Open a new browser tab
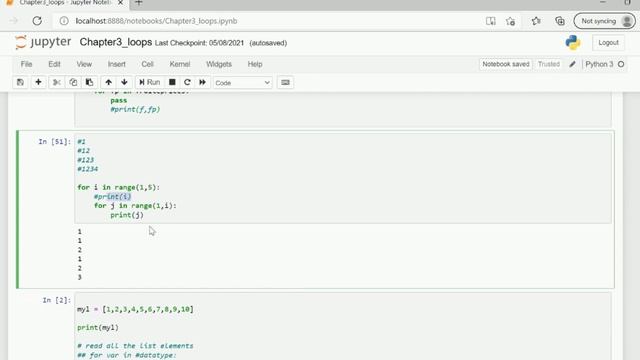Image resolution: width=640 pixels, height=360 pixels. pyautogui.click(x=139, y=3)
